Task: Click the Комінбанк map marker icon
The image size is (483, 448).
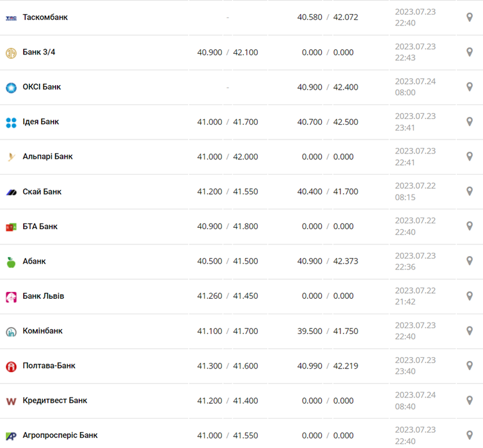Action: [x=469, y=331]
